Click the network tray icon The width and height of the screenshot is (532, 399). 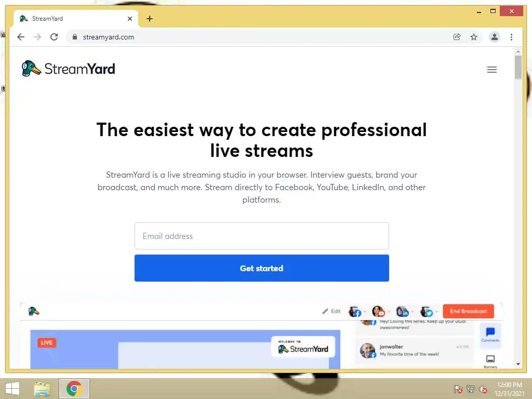(471, 389)
